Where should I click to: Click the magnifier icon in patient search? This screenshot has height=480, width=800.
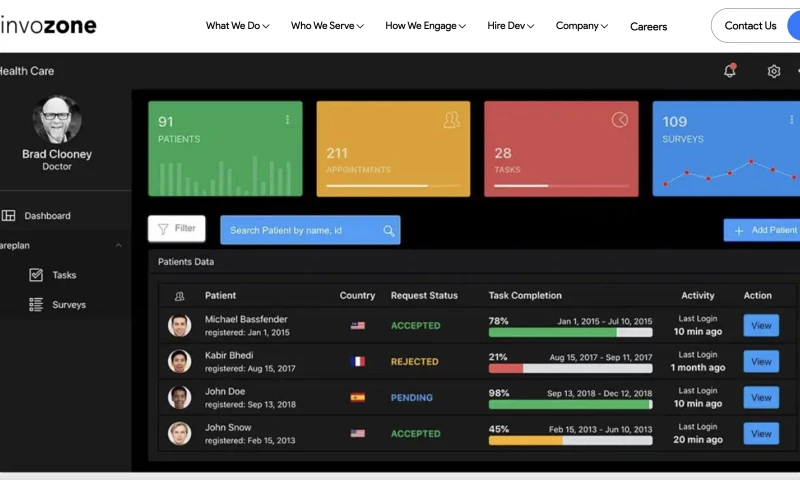[x=389, y=230]
